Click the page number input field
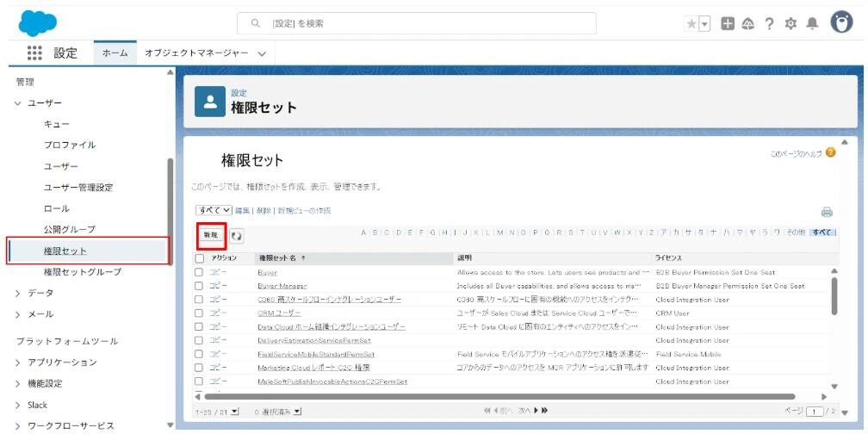 [815, 412]
